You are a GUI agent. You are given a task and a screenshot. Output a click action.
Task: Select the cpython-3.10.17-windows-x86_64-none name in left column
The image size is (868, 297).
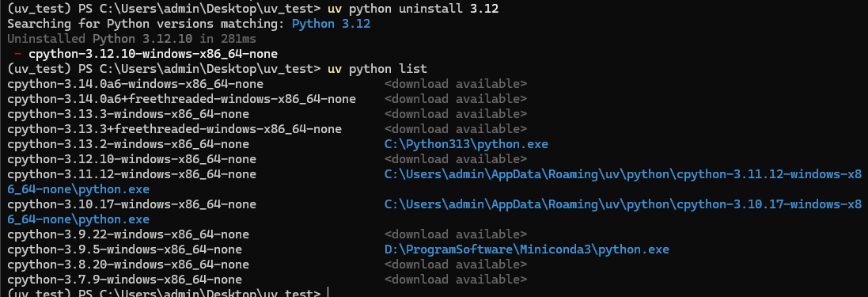(x=132, y=204)
